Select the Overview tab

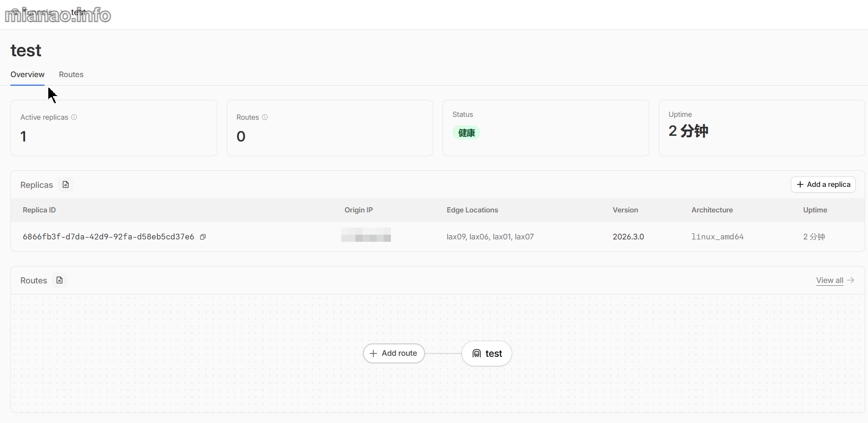pos(27,75)
